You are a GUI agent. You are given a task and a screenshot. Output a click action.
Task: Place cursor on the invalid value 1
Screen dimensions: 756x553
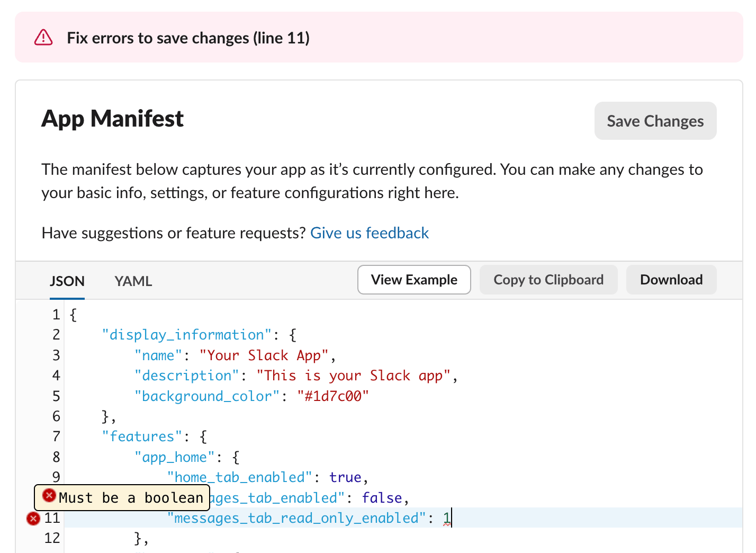447,518
